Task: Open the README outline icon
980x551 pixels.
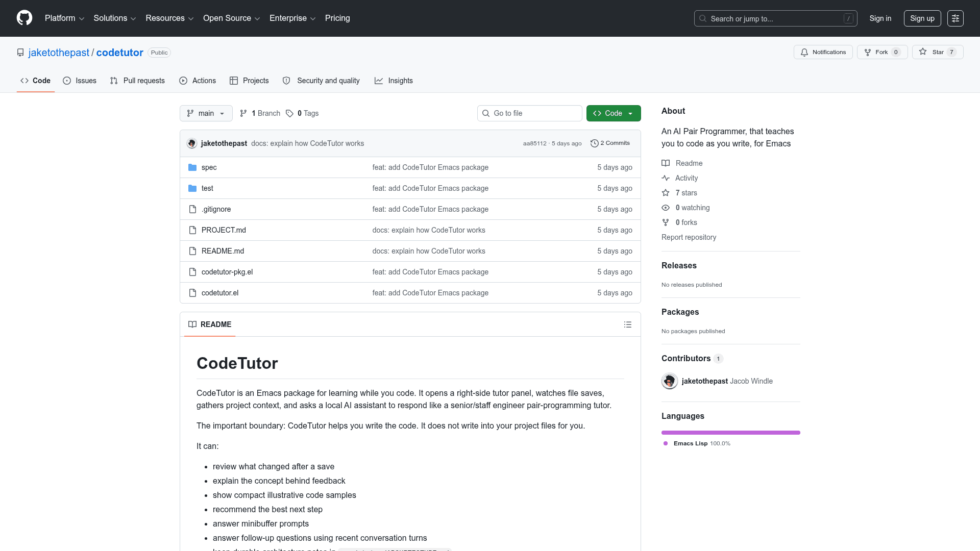Action: [628, 324]
